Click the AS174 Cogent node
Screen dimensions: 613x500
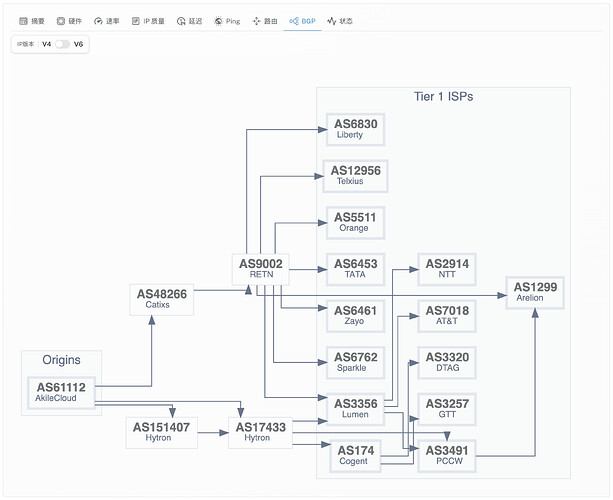[x=355, y=456]
